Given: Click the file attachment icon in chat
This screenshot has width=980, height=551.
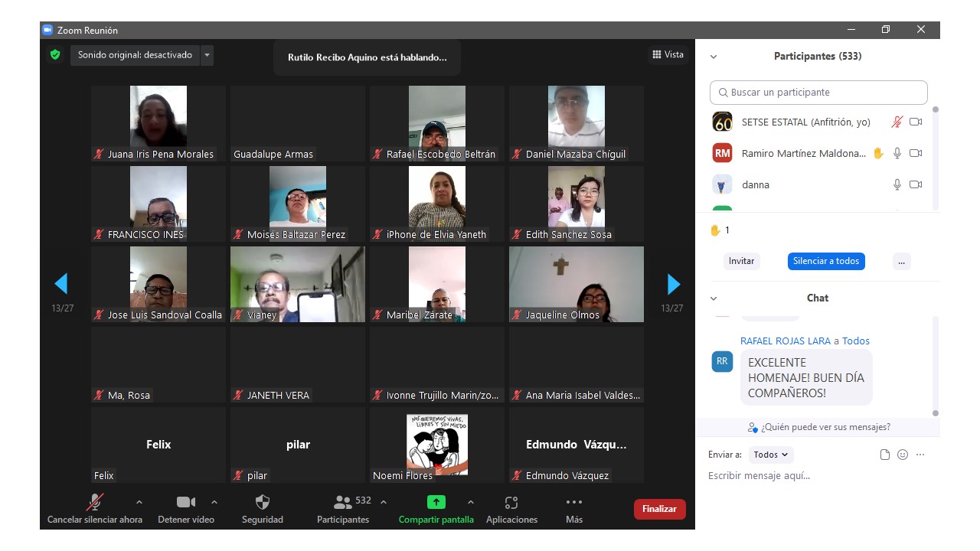Looking at the screenshot, I should coord(885,455).
